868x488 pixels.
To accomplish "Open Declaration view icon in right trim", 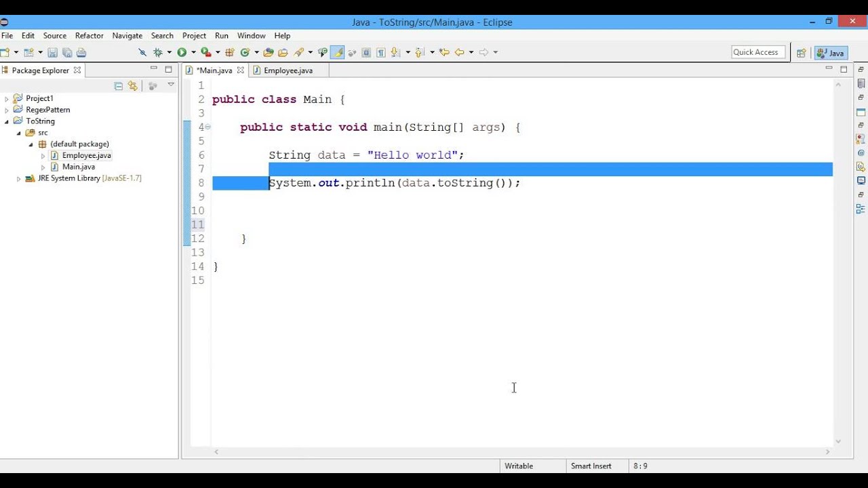I will pos(861,167).
